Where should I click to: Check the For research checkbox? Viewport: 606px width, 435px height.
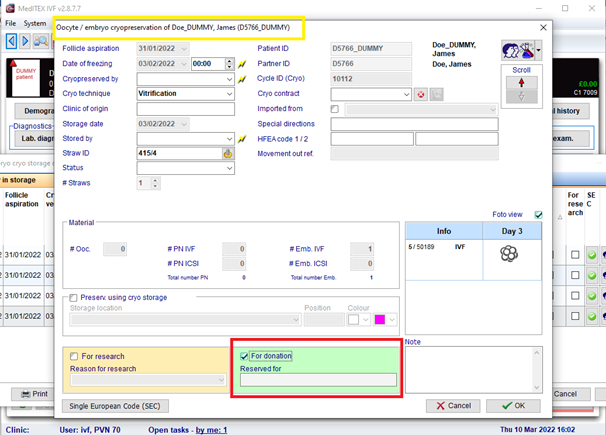74,356
